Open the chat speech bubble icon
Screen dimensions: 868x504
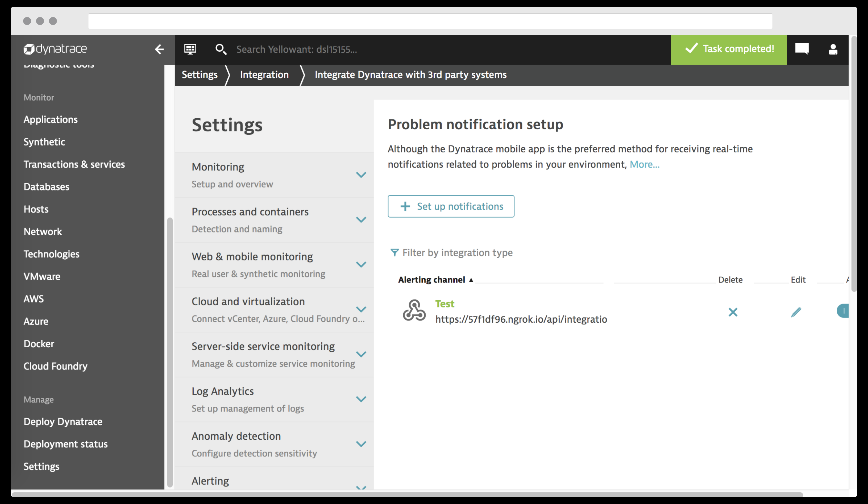pyautogui.click(x=801, y=49)
